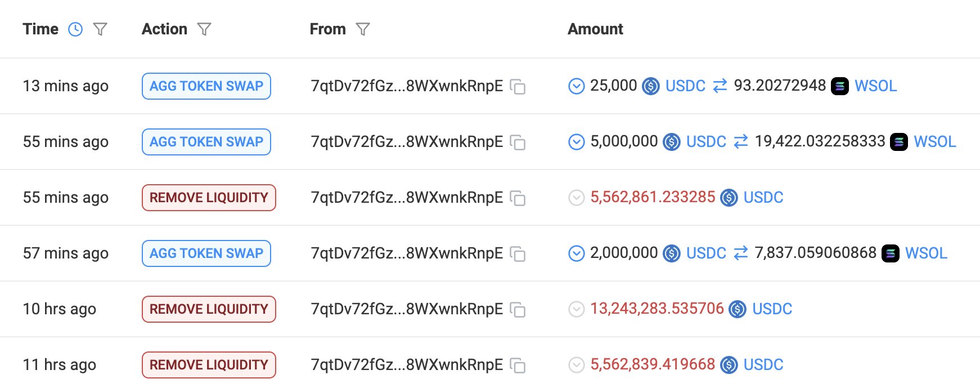This screenshot has width=980, height=392.
Task: Copy address in the 13 mins ago row
Action: (518, 87)
